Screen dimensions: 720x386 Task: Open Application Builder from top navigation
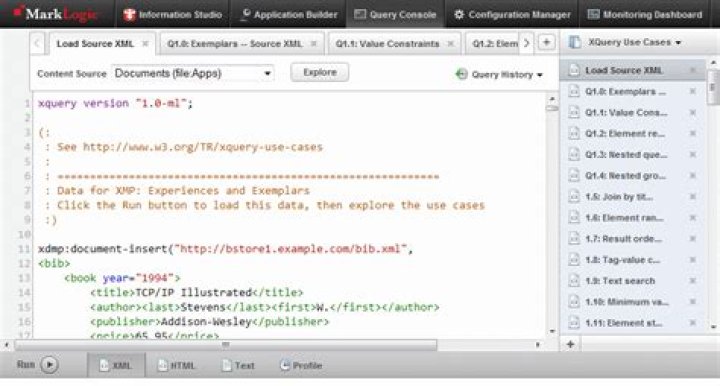[289, 14]
